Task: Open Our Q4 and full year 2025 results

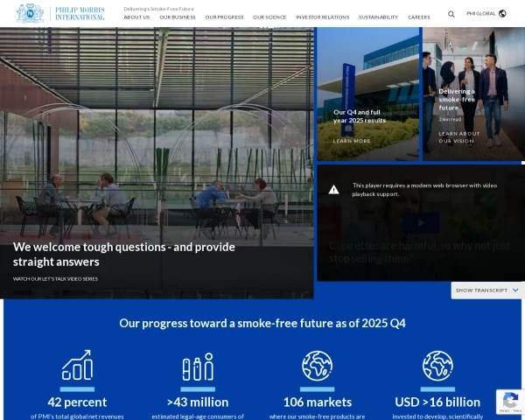Action: point(360,116)
